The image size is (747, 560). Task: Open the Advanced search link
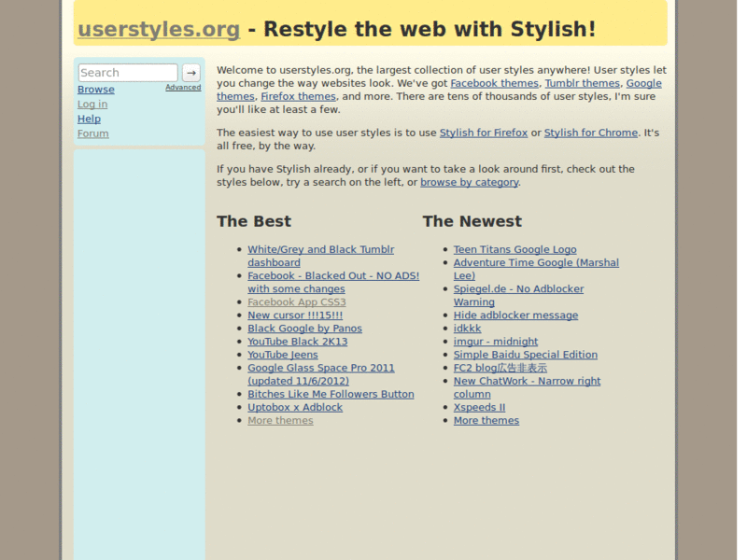pos(183,88)
